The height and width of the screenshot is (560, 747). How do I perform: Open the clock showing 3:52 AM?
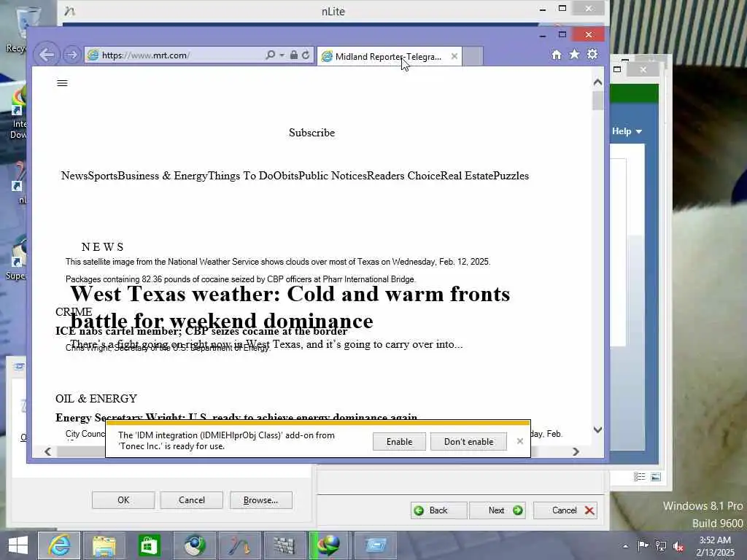pos(715,546)
